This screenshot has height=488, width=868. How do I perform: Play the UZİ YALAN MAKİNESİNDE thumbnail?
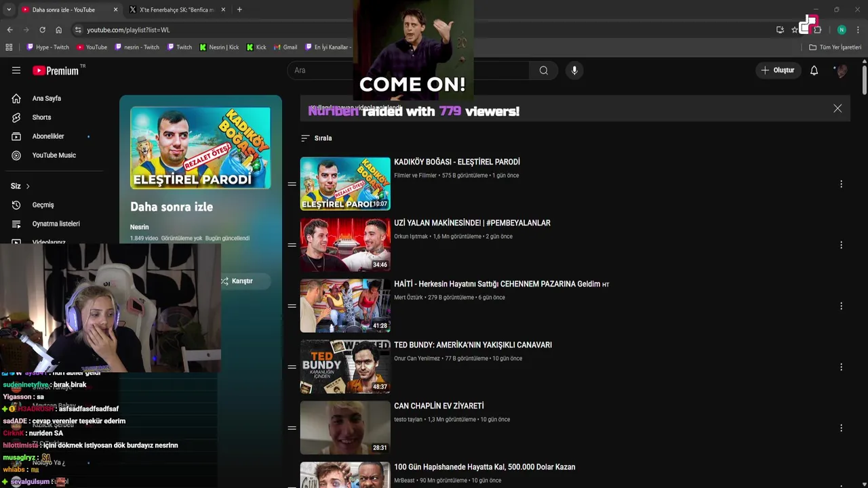point(345,245)
